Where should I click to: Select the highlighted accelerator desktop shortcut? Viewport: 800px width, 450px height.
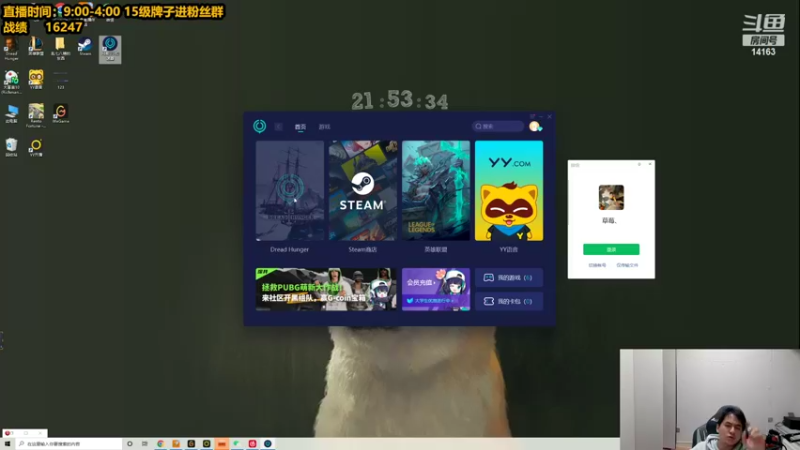[x=110, y=49]
